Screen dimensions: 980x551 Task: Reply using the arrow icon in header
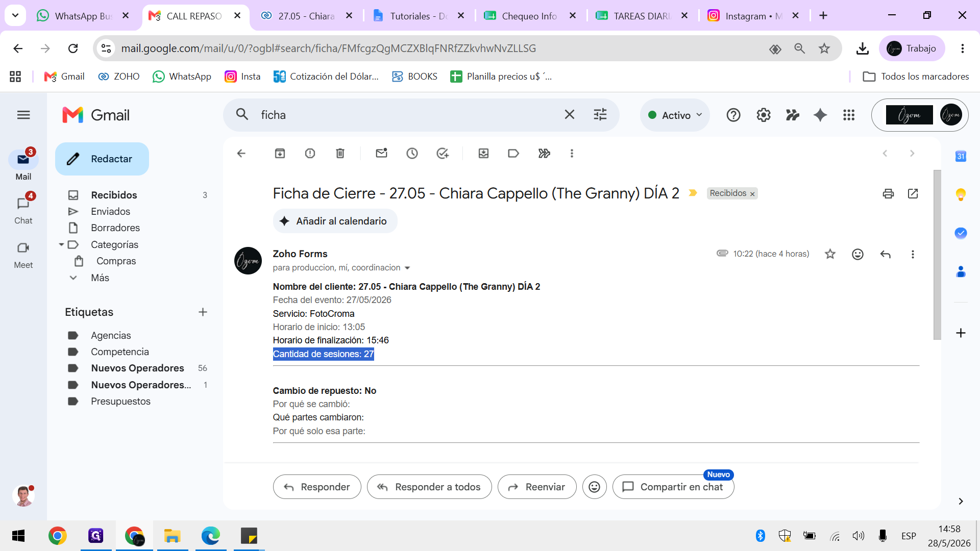(886, 254)
